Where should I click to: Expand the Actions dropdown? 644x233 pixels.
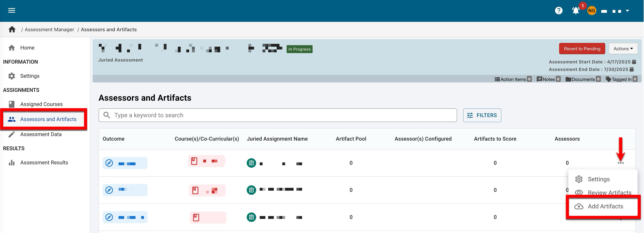click(623, 49)
